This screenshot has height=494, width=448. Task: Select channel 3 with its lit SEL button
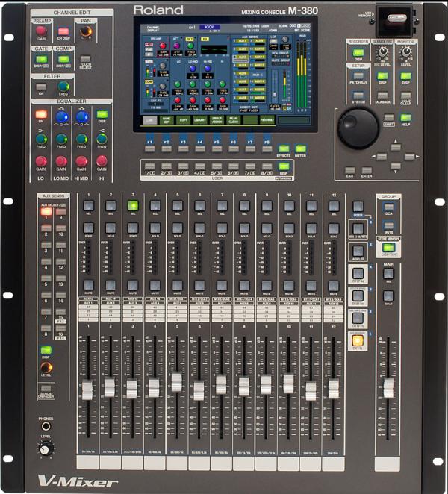133,206
